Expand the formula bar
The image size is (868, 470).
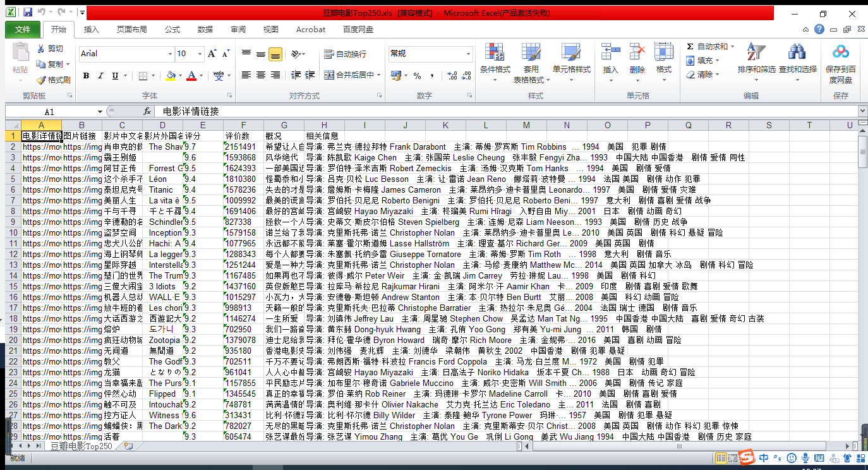pos(862,111)
